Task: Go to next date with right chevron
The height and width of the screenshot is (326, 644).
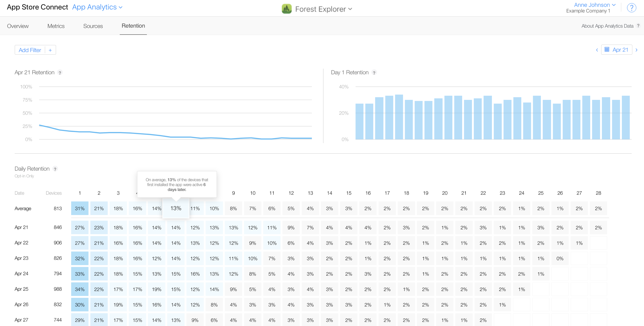Action: coord(636,50)
